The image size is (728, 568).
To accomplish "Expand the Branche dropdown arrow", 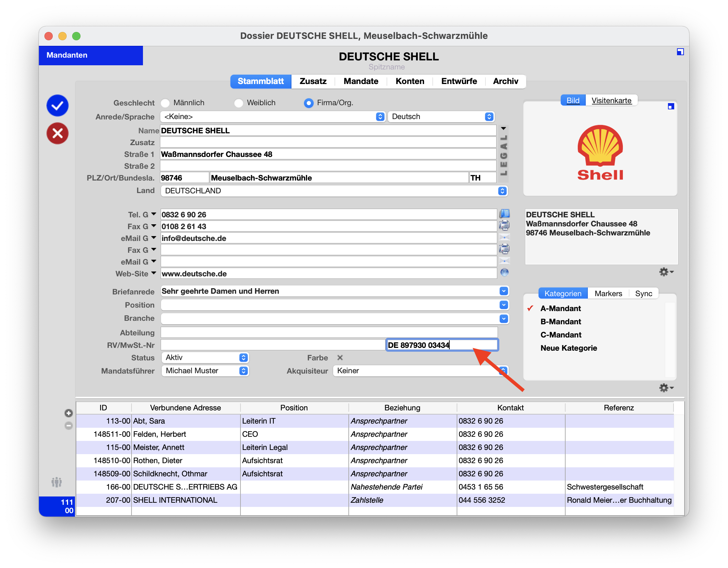I will click(504, 318).
